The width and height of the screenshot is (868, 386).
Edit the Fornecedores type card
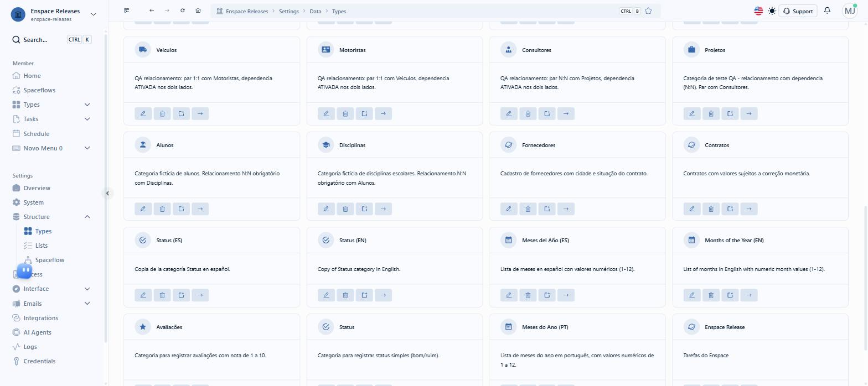pyautogui.click(x=509, y=208)
